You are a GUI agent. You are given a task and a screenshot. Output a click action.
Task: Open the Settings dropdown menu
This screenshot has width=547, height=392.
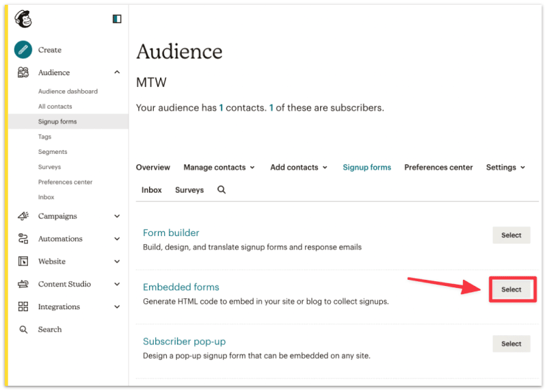[505, 168]
